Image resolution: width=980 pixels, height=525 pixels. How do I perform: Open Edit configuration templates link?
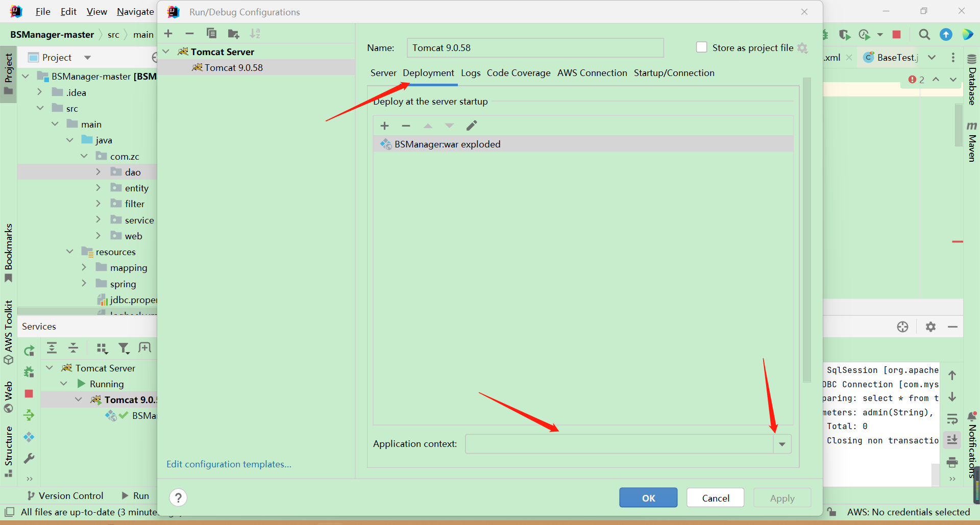coord(229,464)
